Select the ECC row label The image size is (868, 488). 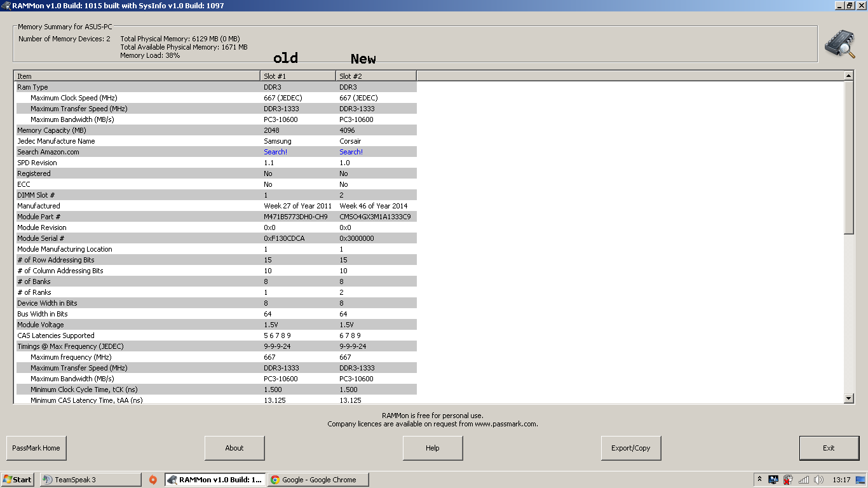[x=24, y=184]
